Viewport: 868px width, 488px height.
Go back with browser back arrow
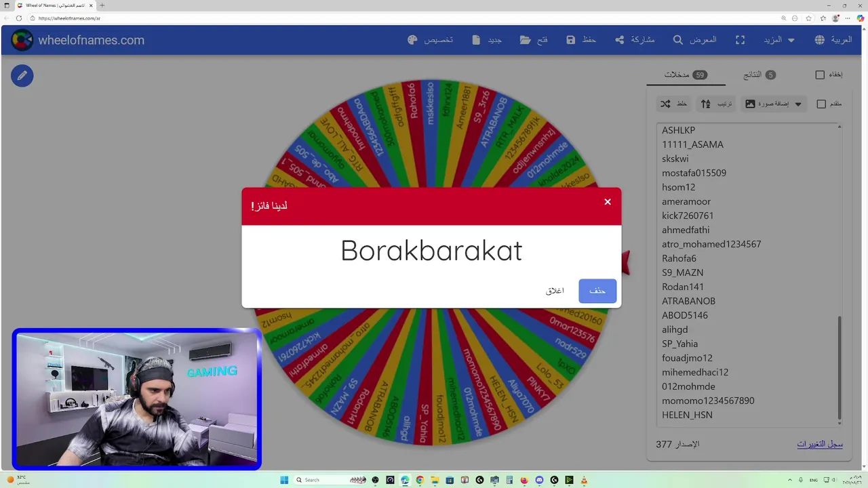pos(7,18)
